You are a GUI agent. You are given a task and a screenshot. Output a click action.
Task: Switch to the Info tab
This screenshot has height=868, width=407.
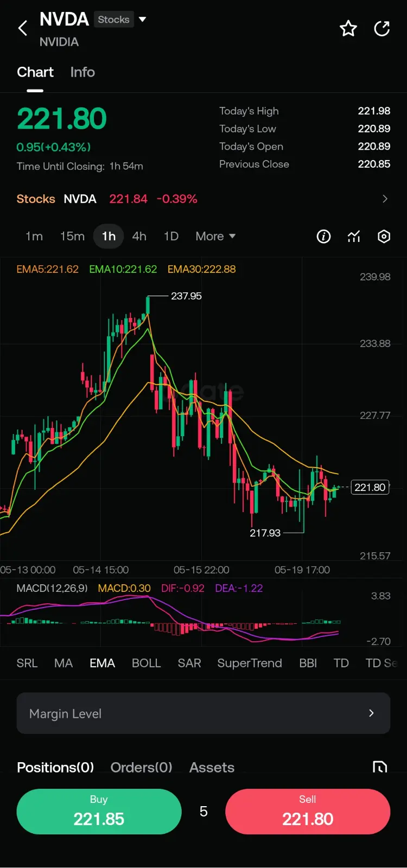82,72
